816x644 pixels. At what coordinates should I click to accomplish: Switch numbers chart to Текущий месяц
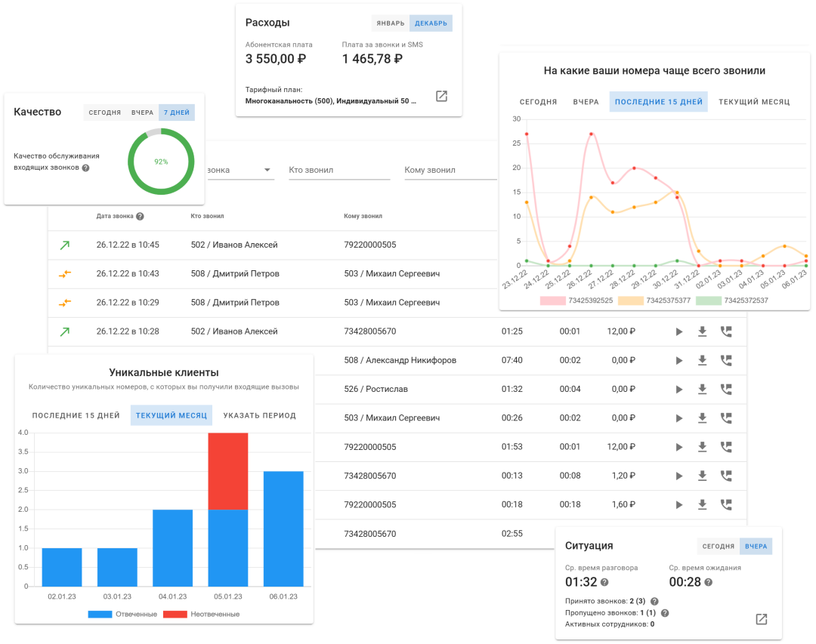tap(754, 102)
